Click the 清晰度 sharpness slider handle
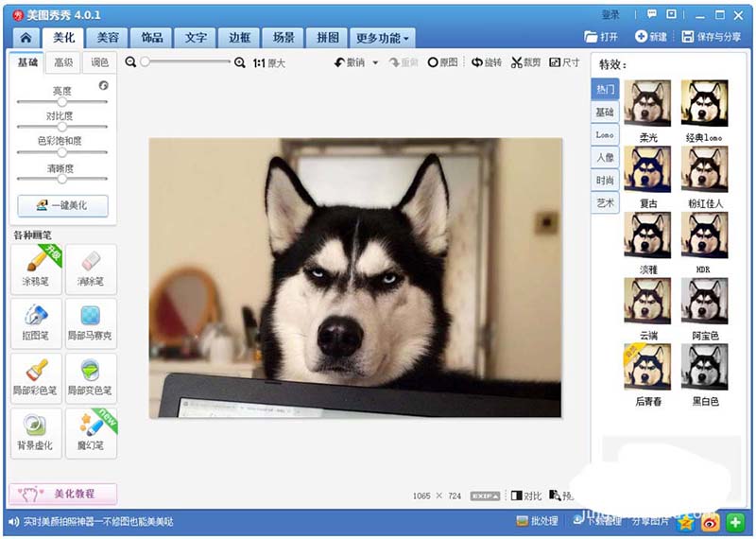 coord(61,179)
